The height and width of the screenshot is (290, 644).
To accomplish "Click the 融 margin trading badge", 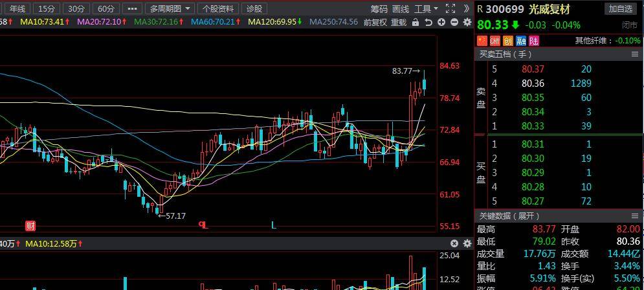I will tap(521, 41).
